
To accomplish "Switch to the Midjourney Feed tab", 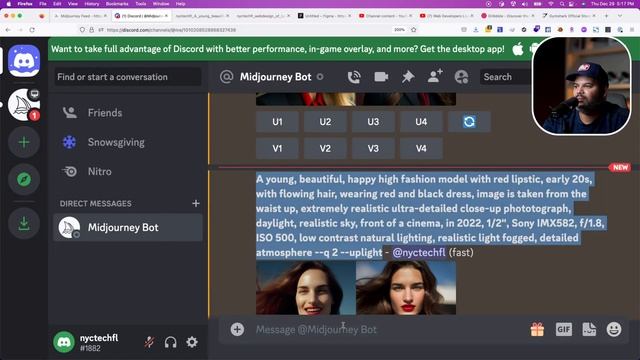I will point(80,16).
